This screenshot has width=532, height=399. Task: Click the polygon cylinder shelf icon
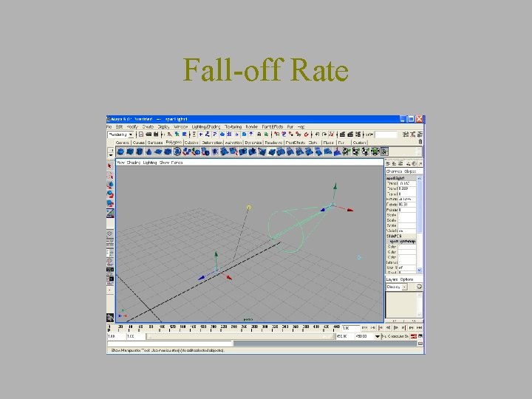140,151
